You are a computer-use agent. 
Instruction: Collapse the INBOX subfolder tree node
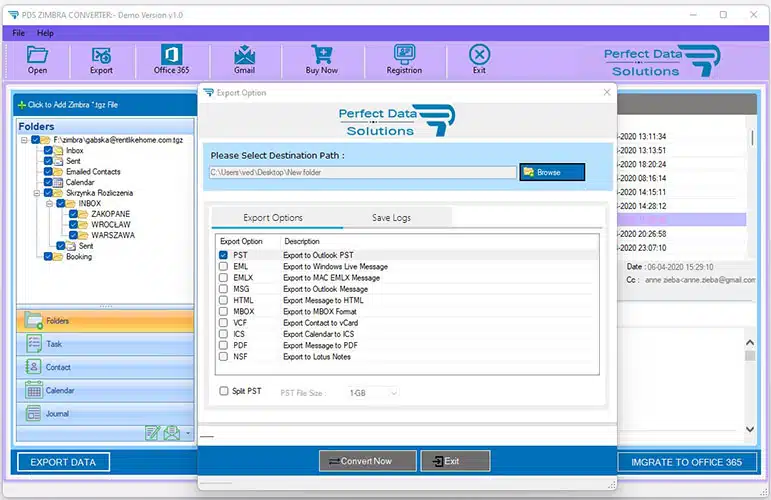pos(49,204)
